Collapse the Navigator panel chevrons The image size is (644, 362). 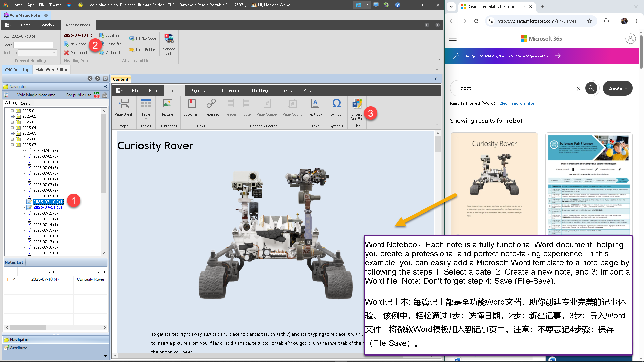105,87
